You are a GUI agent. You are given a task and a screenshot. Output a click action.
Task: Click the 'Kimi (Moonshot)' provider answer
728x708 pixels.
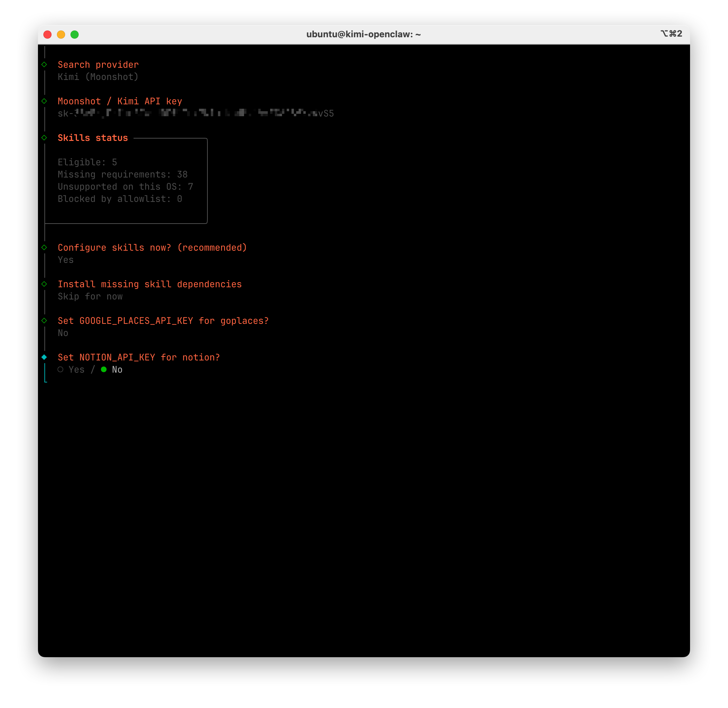[98, 77]
